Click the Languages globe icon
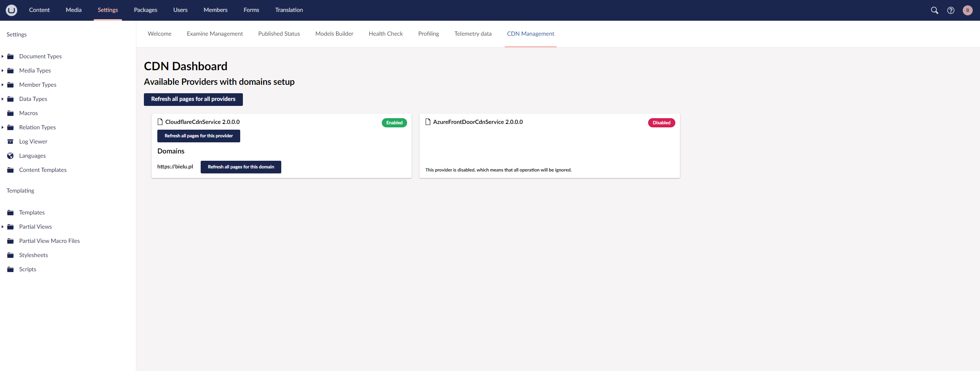 (x=10, y=156)
